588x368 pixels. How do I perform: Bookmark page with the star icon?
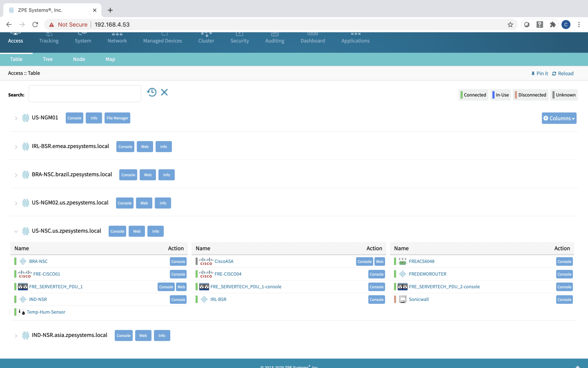tap(510, 25)
